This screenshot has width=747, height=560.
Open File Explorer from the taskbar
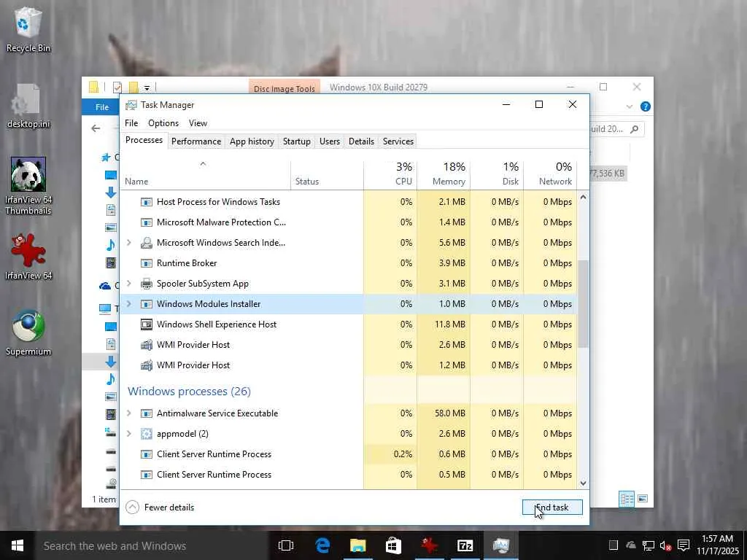click(x=357, y=545)
